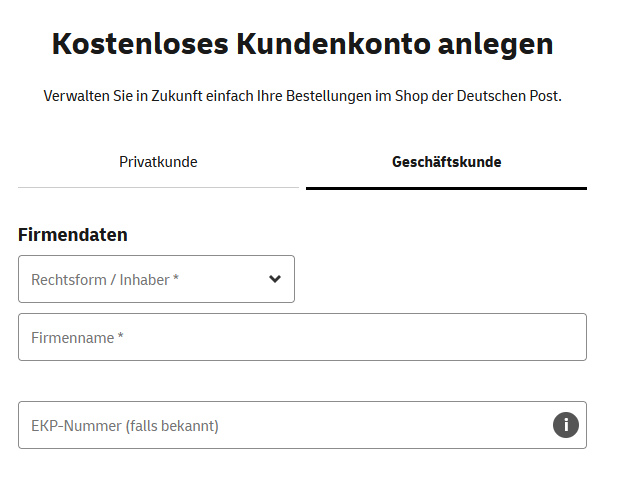Click the Firmenname * placeholder text
The width and height of the screenshot is (617, 482).
(77, 338)
